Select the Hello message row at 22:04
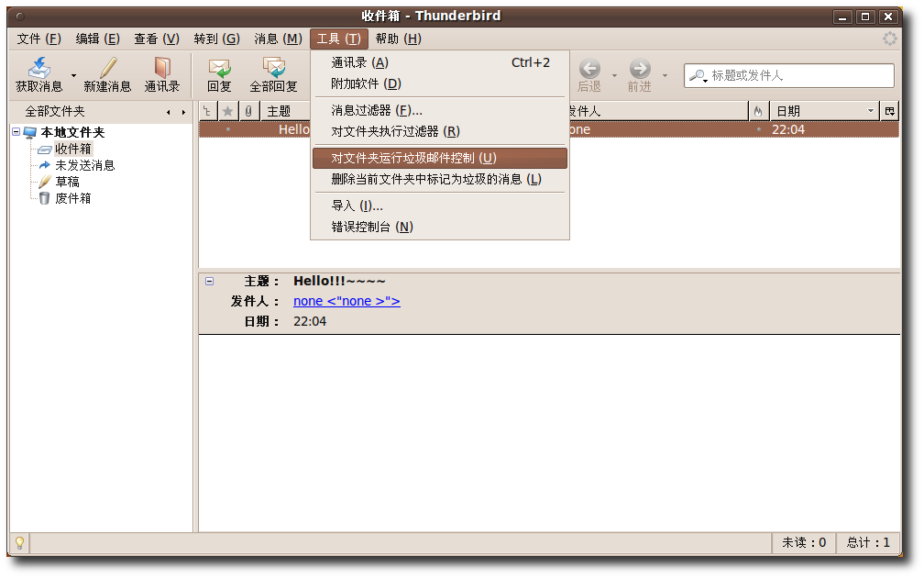924x578 pixels. (548, 129)
